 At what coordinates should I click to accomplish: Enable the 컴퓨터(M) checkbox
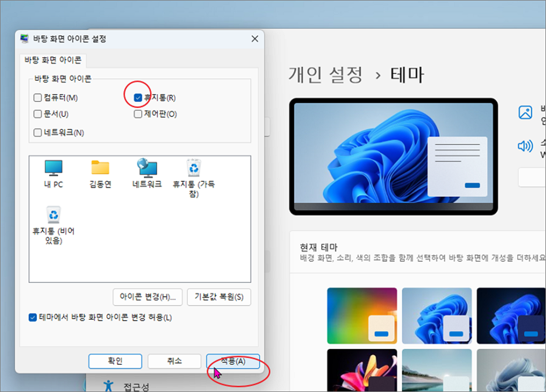coord(38,97)
